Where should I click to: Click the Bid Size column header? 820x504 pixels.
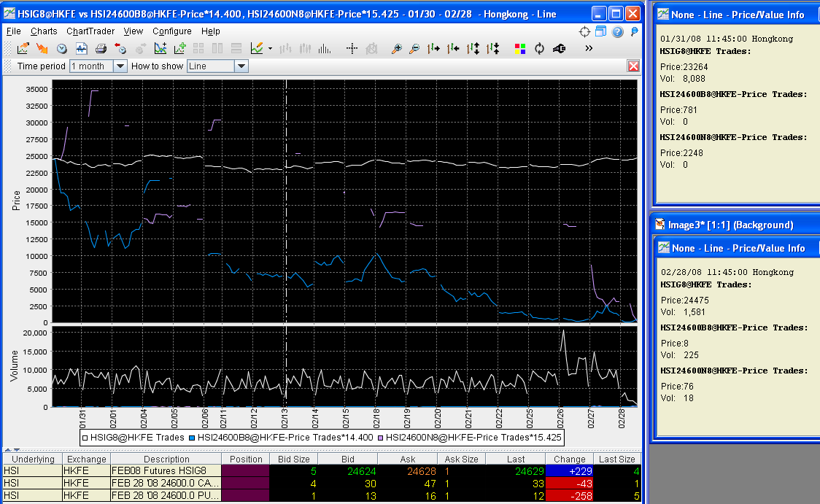293,459
